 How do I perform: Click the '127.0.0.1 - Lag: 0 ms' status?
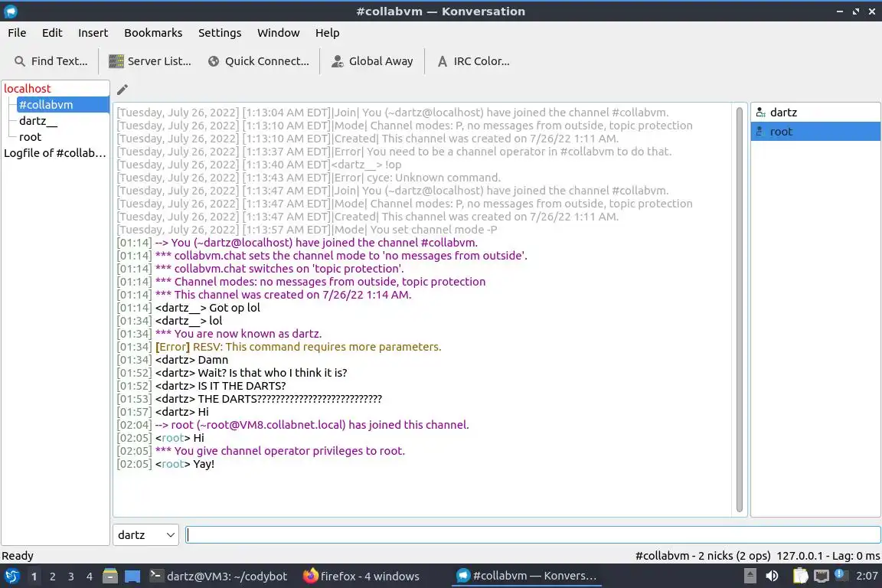coord(828,556)
